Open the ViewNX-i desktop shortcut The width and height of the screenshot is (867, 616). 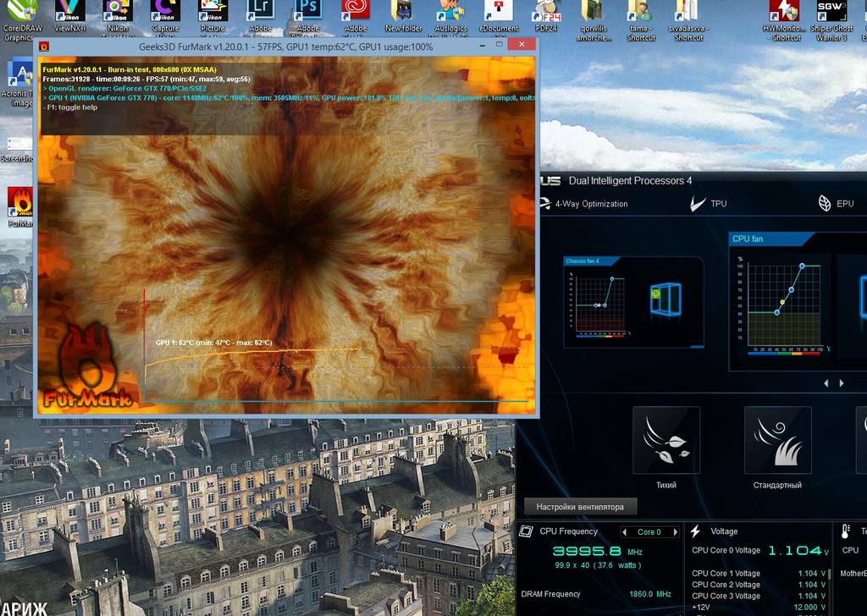70,17
